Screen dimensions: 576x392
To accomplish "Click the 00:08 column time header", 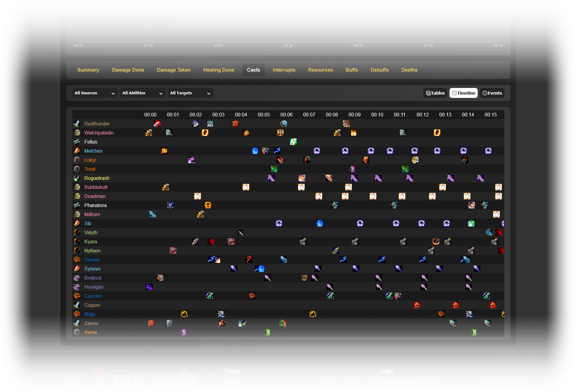I will (x=332, y=115).
